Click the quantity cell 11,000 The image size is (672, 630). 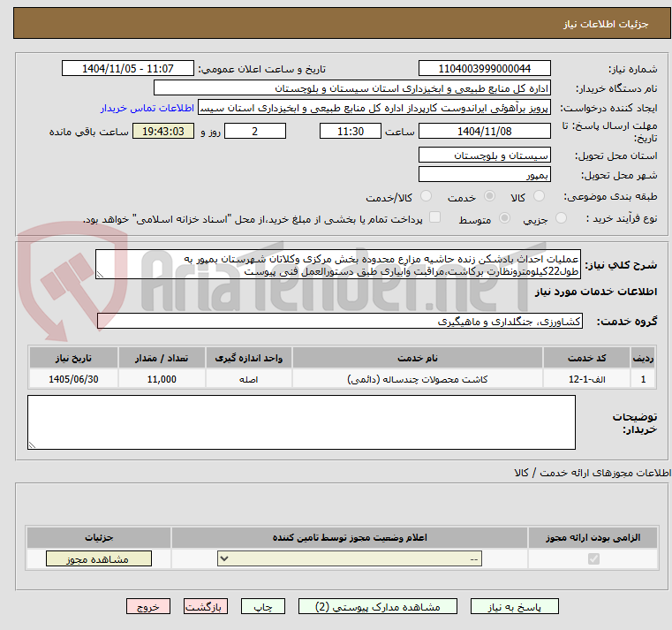click(x=162, y=380)
